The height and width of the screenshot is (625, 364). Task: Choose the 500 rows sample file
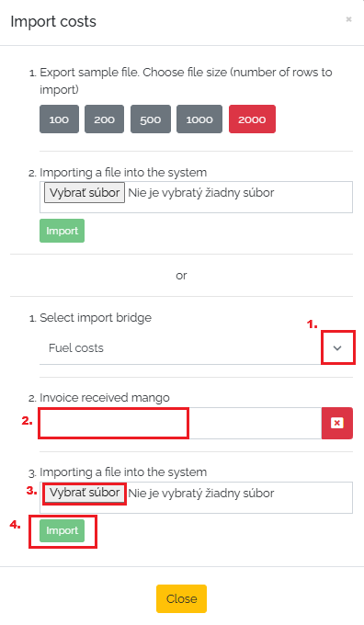click(x=151, y=119)
